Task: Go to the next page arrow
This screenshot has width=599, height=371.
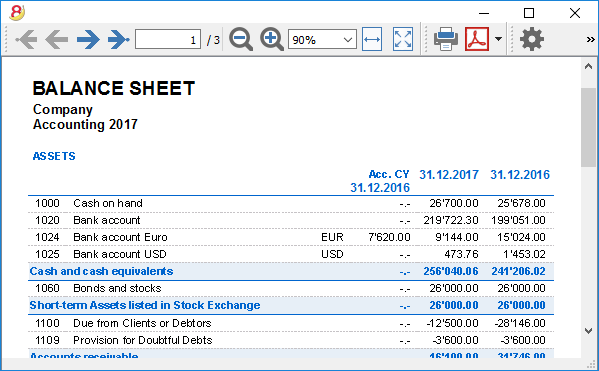Action: coord(88,39)
